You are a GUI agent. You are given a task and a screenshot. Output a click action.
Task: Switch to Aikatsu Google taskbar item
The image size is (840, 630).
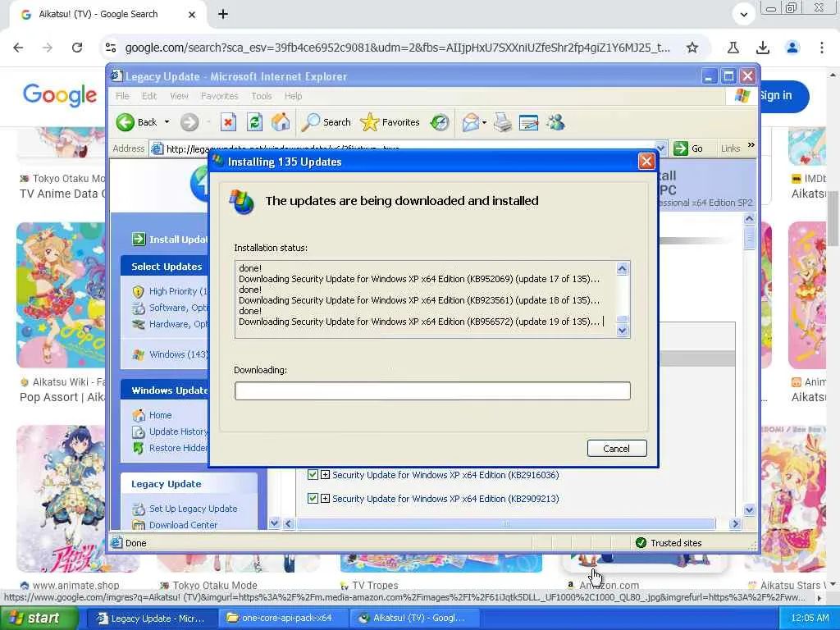tap(413, 619)
